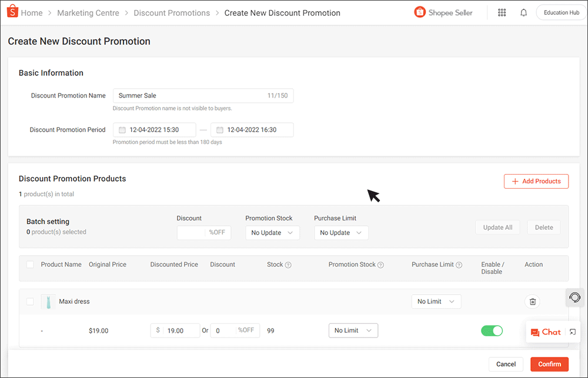Disable the Maxi dress promotion toggle

point(492,330)
